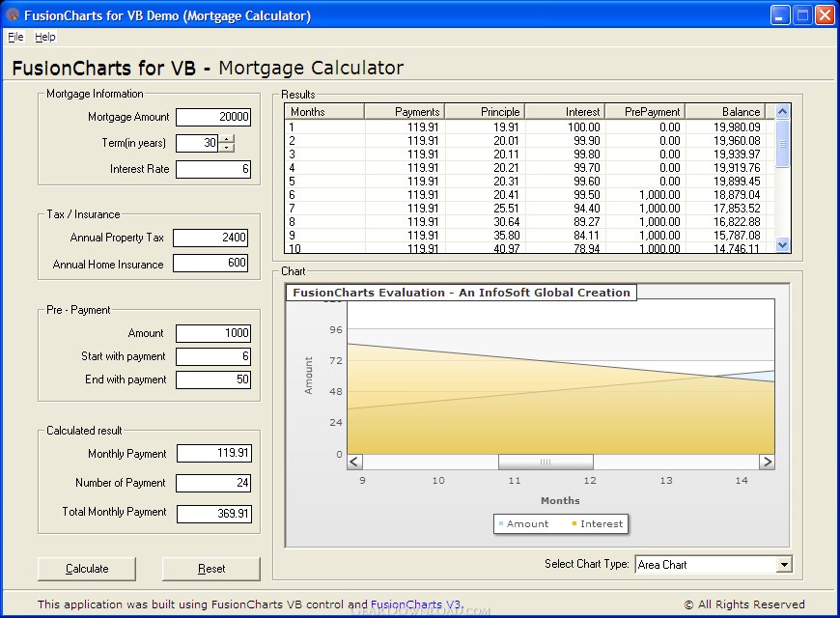Click the Interest column header
The height and width of the screenshot is (618, 840).
(565, 111)
